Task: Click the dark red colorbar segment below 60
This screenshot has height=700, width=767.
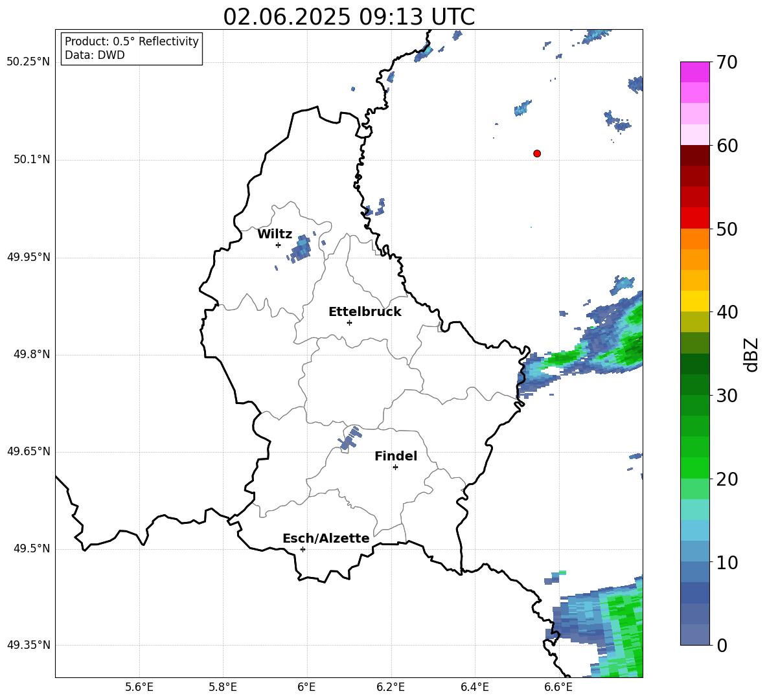Action: click(x=694, y=155)
